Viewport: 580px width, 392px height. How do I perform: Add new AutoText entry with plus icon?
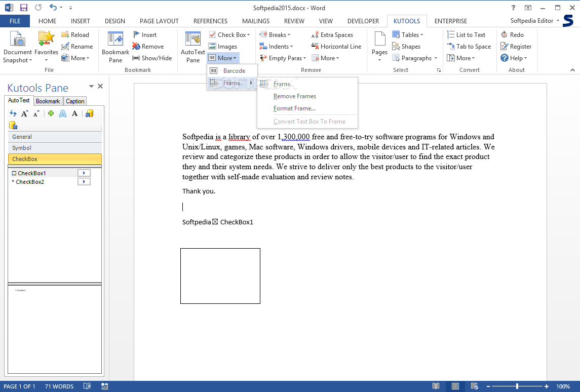click(51, 113)
